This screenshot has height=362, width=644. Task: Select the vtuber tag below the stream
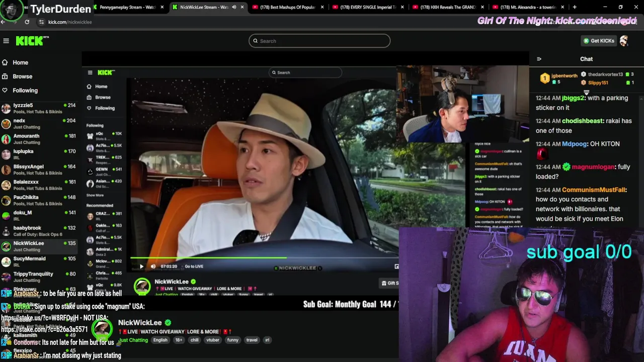(x=213, y=340)
